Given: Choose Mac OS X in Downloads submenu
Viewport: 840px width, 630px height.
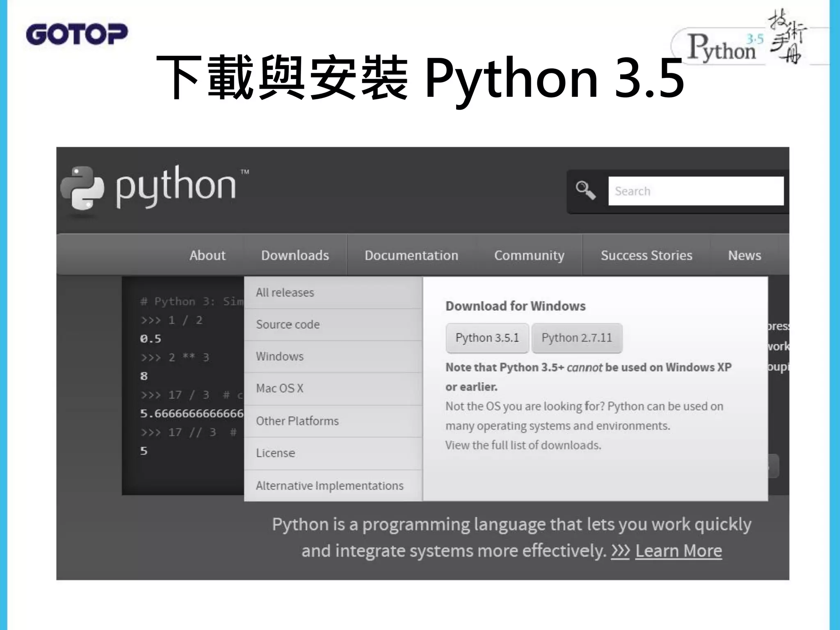Looking at the screenshot, I should [333, 388].
